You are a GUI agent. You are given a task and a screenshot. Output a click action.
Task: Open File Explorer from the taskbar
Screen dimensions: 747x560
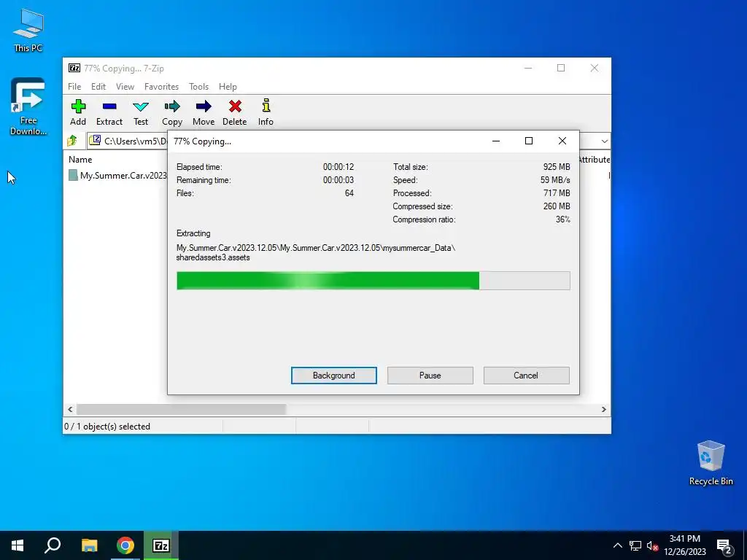tap(89, 545)
